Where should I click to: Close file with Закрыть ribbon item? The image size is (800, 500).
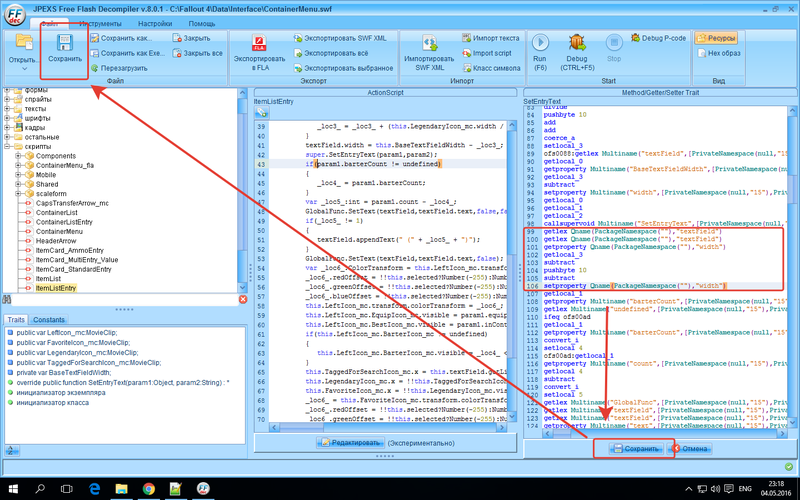[x=191, y=38]
